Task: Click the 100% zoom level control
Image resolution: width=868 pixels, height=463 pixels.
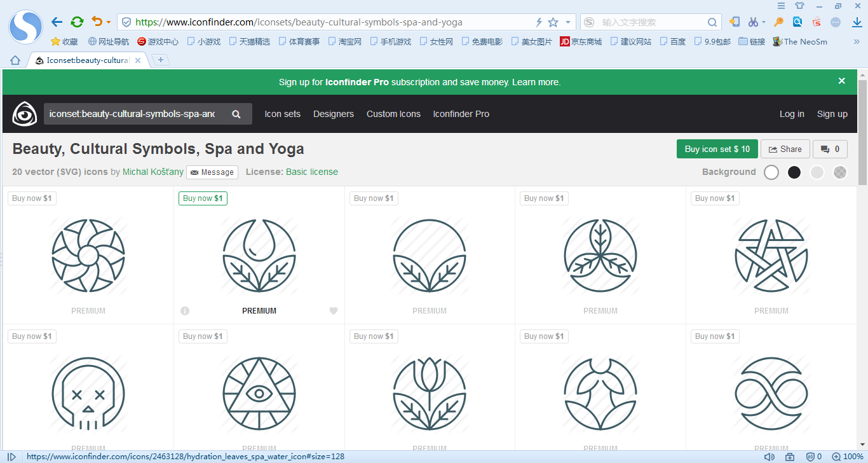Action: point(848,457)
